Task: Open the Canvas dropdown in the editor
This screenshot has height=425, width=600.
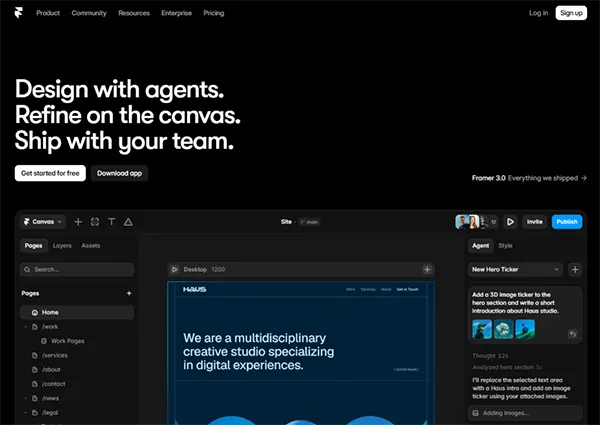Action: 43,222
